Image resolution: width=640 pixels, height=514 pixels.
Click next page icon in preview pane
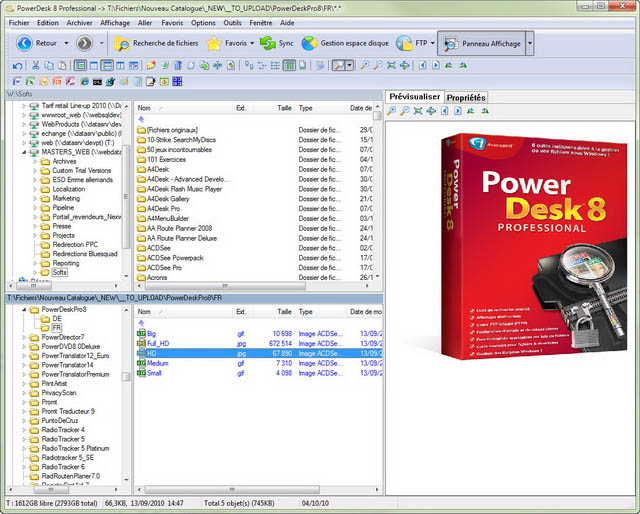[x=458, y=111]
